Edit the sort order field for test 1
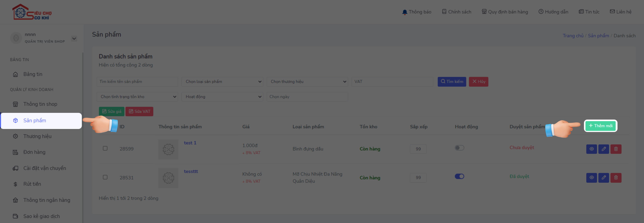Image resolution: width=644 pixels, height=223 pixels. tap(418, 149)
